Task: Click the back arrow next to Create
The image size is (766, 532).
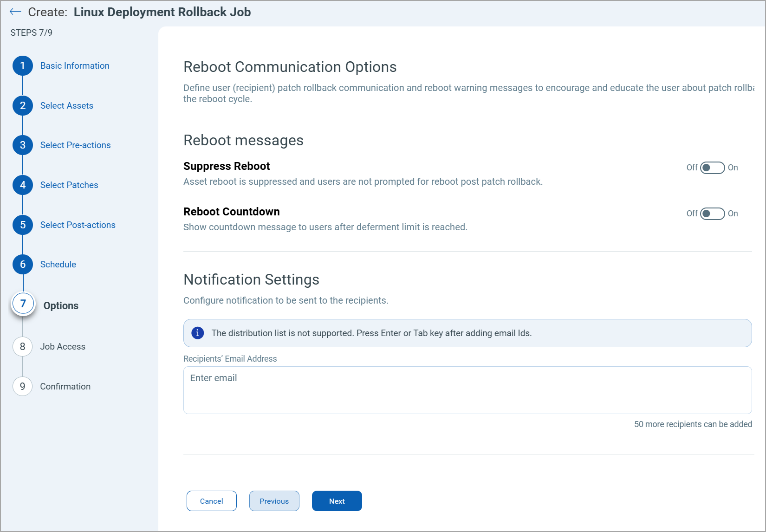Action: tap(15, 12)
